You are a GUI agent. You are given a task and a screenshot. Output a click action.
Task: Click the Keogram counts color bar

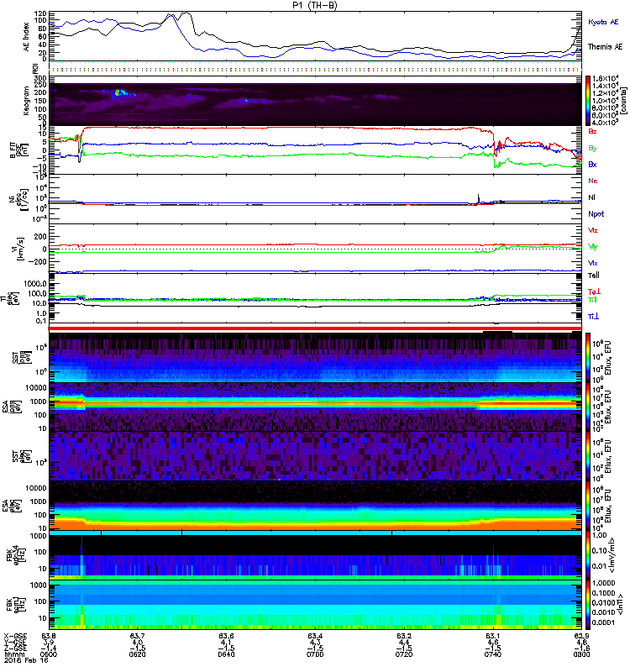[589, 99]
